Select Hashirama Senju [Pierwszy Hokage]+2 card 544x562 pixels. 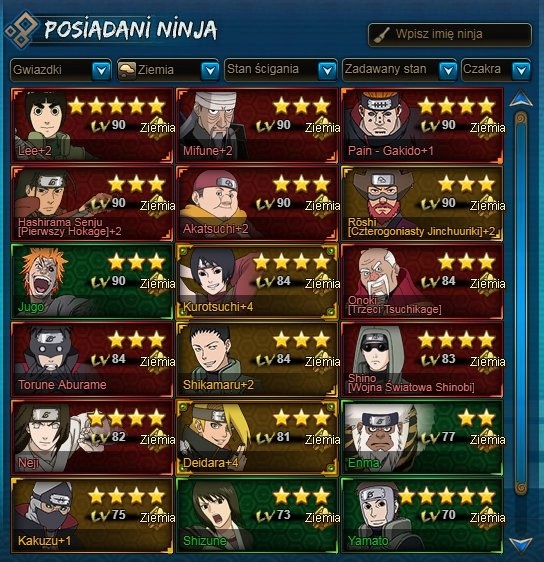click(92, 203)
